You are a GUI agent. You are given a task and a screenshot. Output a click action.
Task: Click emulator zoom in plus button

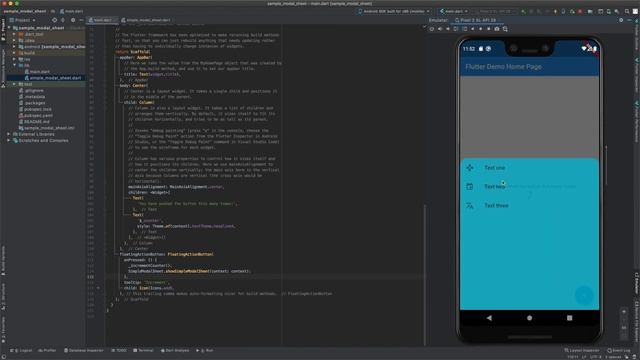624,312
